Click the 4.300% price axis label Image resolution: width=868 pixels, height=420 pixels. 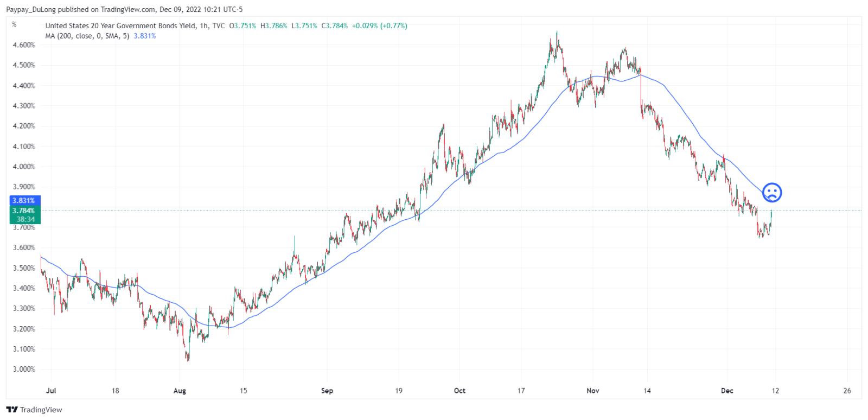(x=24, y=106)
